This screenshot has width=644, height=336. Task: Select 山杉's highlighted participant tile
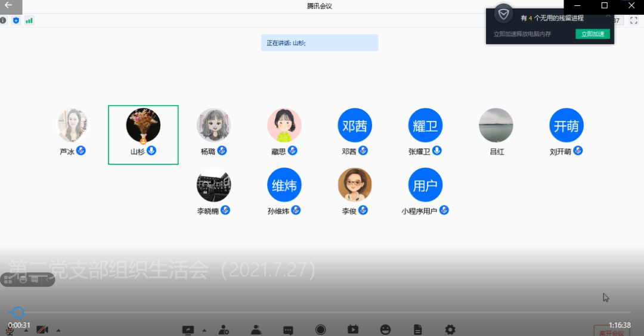143,135
